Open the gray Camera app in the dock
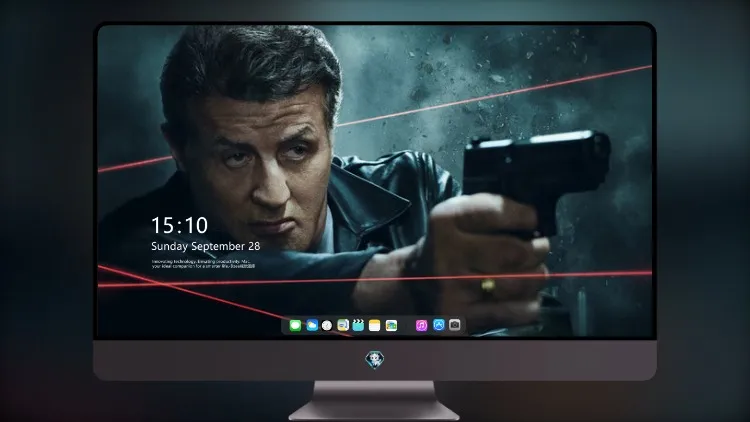The height and width of the screenshot is (422, 750). click(455, 325)
